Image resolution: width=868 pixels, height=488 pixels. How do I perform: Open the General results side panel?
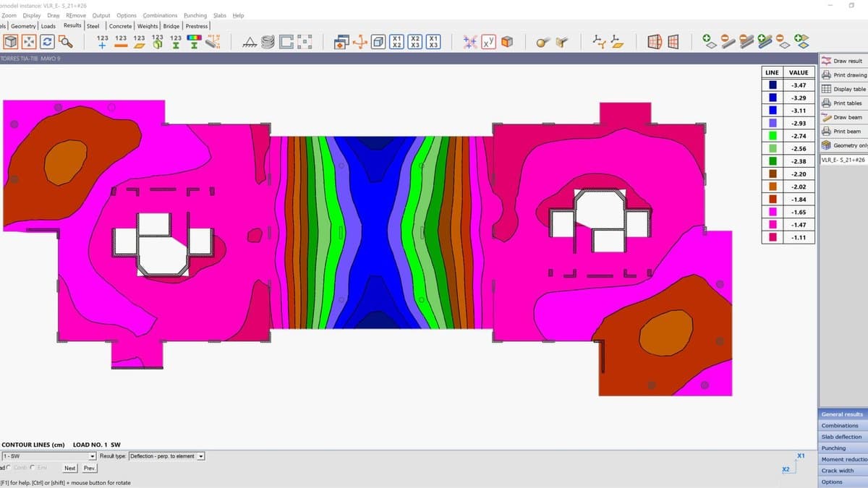click(x=843, y=414)
